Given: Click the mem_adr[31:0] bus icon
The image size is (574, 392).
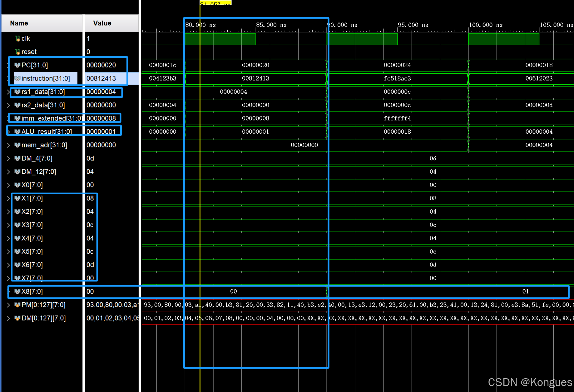Looking at the screenshot, I should [17, 145].
